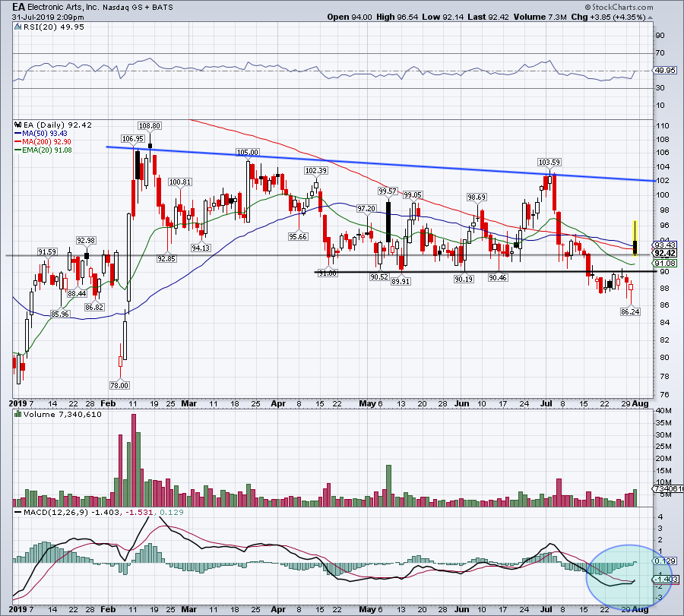Click the StockCharts.com copyright logo

(619, 7)
